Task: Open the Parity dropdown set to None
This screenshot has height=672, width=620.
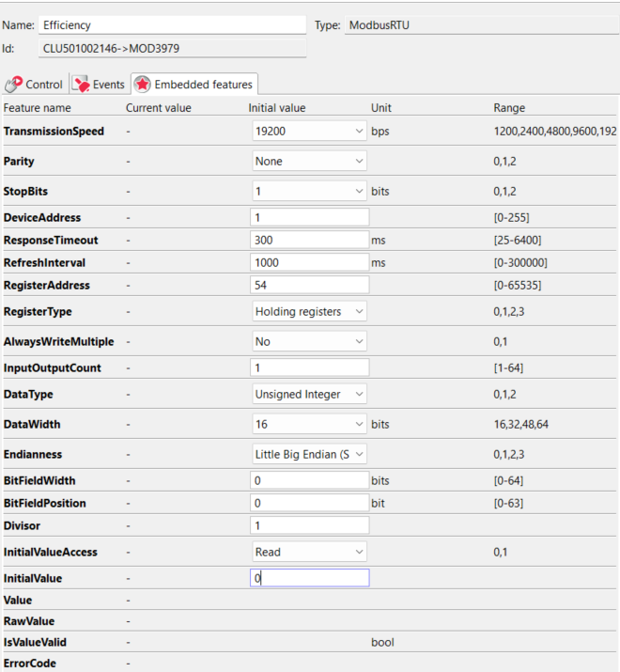Action: (x=309, y=161)
